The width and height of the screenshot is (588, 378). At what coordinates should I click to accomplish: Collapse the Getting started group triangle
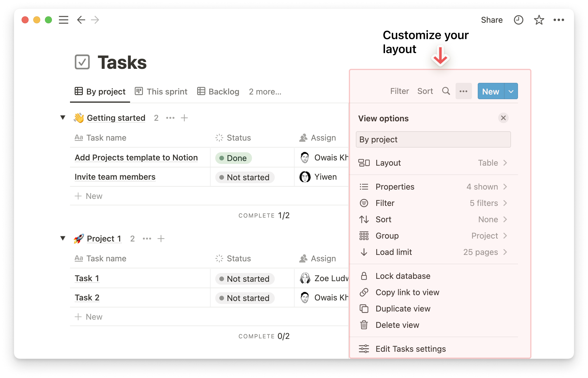[x=63, y=118]
